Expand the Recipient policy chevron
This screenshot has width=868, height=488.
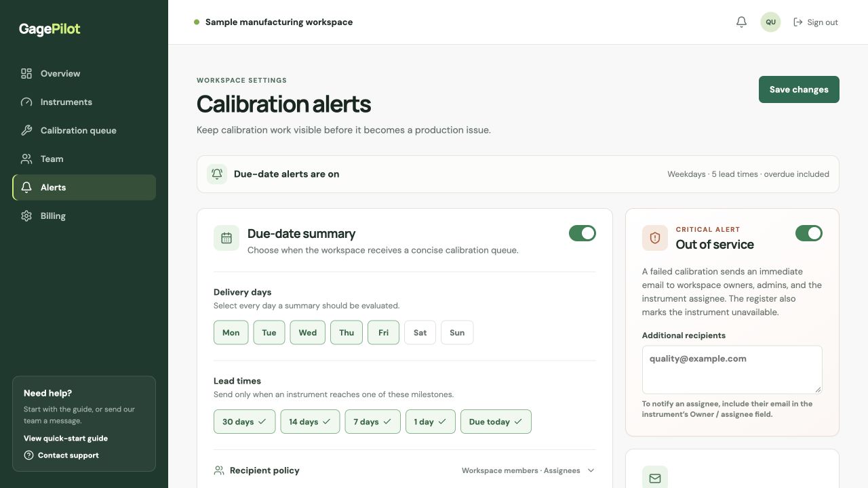(x=591, y=470)
